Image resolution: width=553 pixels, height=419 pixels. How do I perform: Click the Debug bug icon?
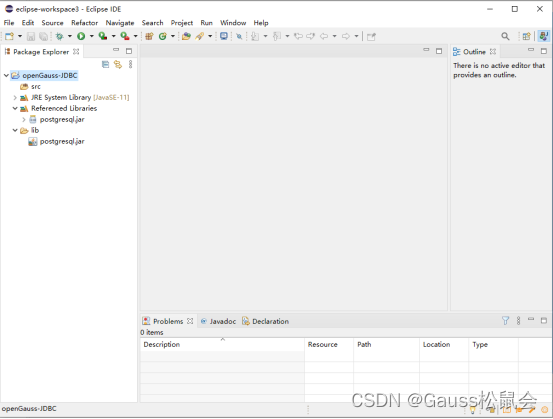[x=60, y=36]
